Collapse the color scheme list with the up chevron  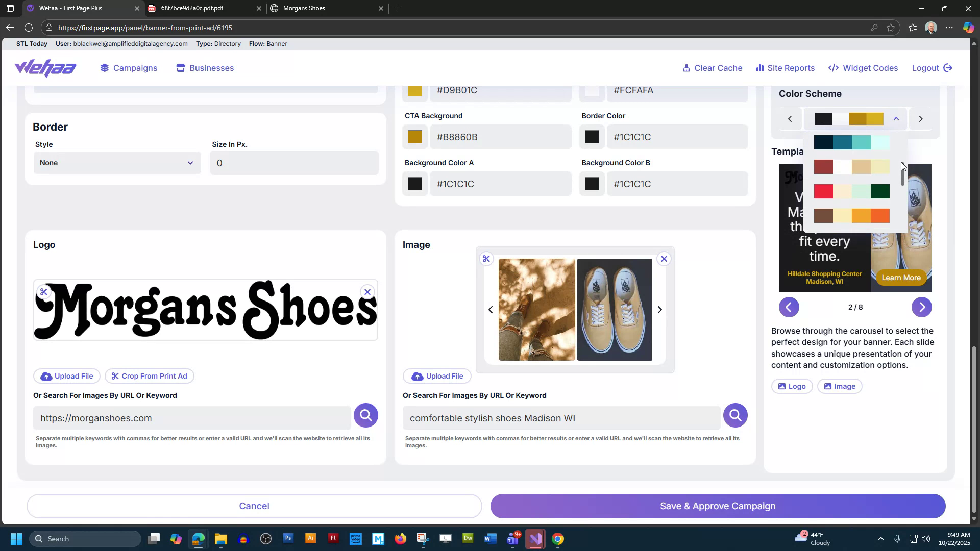896,118
